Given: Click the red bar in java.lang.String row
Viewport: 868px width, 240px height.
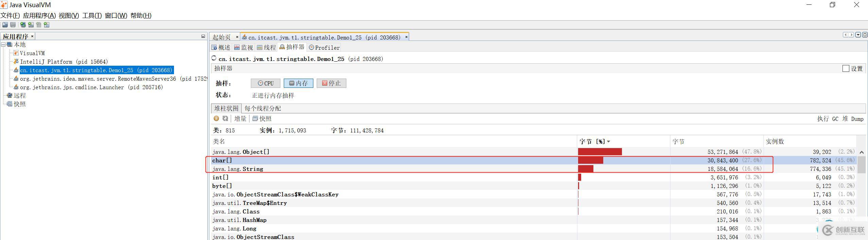Looking at the screenshot, I should pyautogui.click(x=586, y=169).
